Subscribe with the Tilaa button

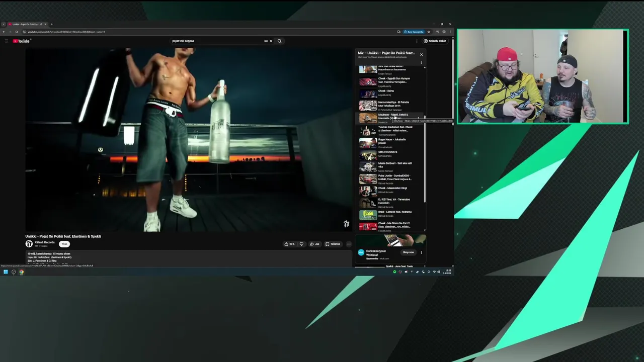click(64, 244)
